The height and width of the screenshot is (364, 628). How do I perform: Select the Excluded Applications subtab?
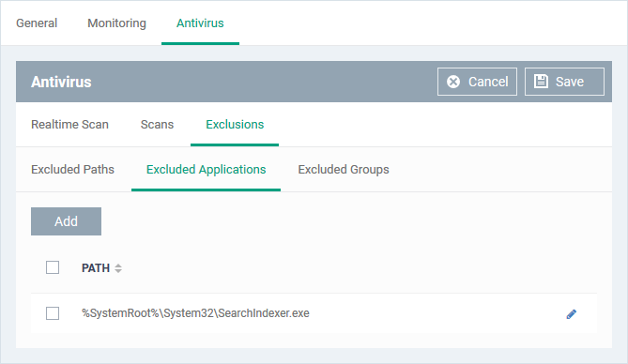[x=206, y=170]
